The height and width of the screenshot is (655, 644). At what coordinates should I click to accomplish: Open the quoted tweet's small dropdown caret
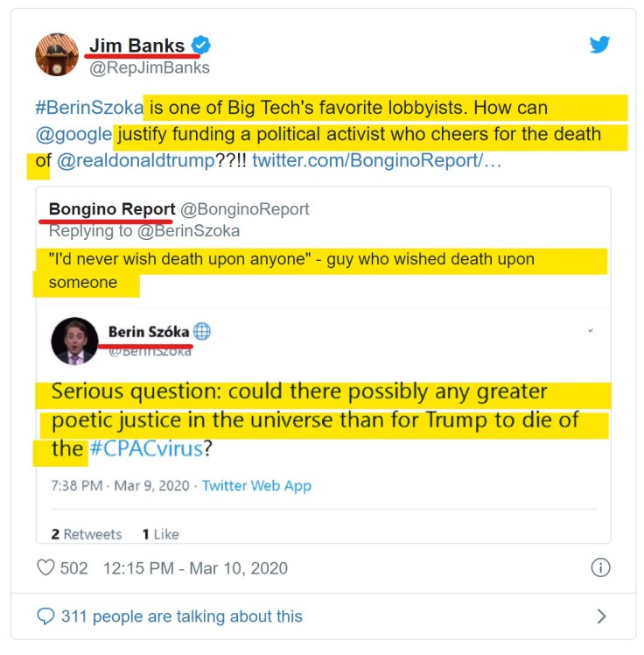(x=591, y=330)
